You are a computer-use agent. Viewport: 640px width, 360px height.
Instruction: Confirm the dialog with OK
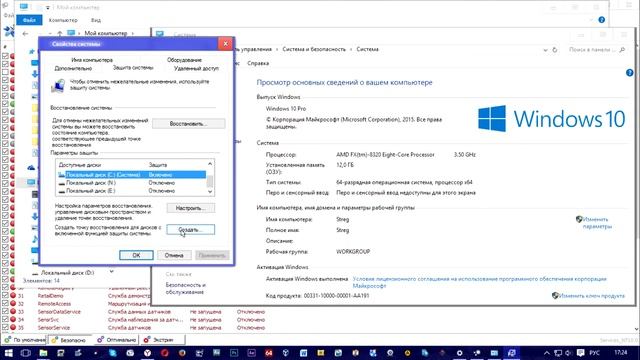(x=136, y=255)
